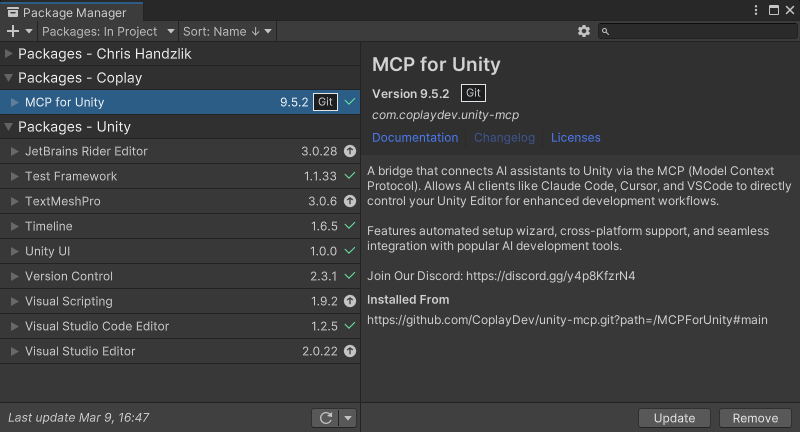
Task: Select Test Framework package
Action: 180,176
